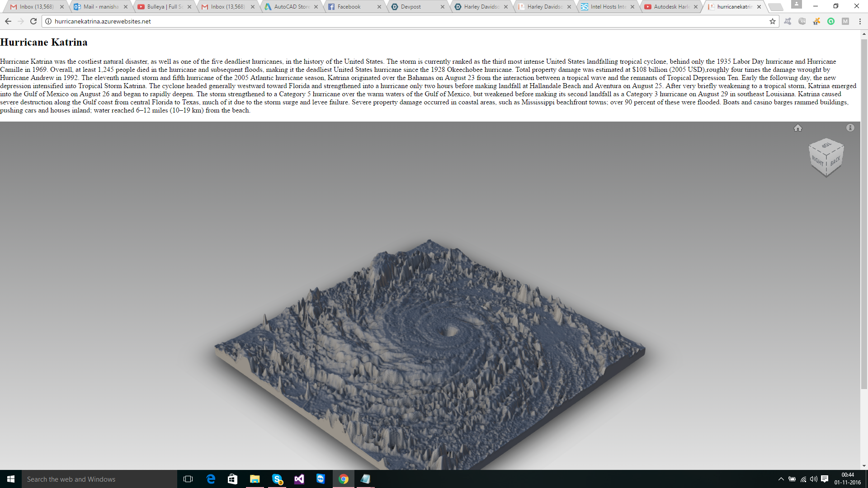Click the viewer home view icon
868x488 pixels.
[x=798, y=128]
